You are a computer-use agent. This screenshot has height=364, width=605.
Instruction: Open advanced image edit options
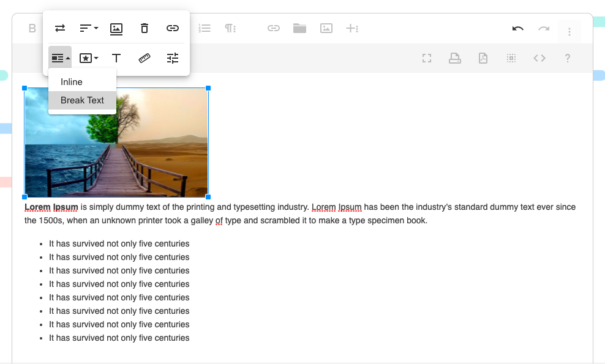click(x=172, y=58)
